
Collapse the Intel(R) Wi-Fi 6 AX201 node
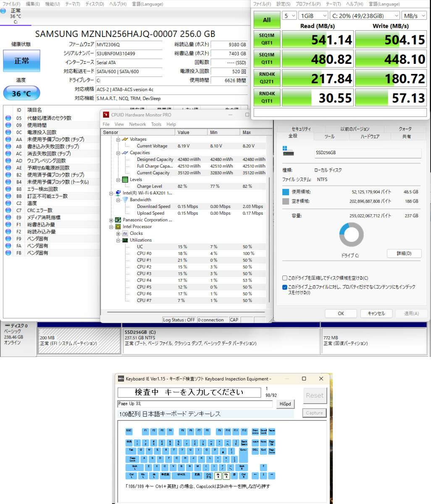(x=111, y=193)
